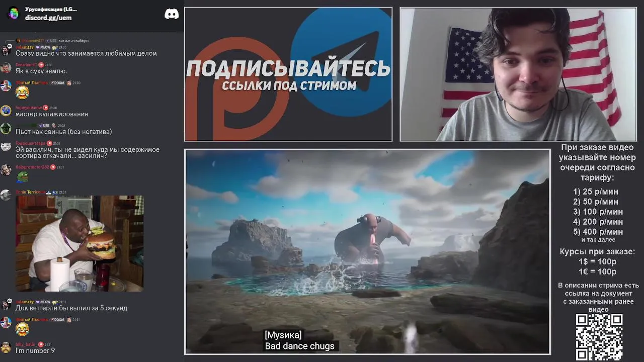Select the message 'мастер купажирования'

52,114
